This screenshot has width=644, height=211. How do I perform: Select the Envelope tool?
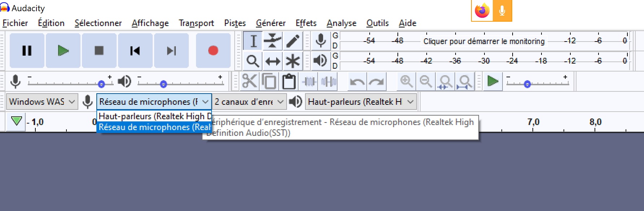pos(273,41)
